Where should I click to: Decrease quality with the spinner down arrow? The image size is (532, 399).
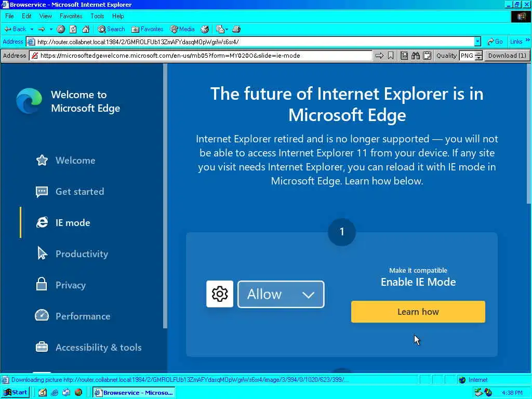click(x=478, y=58)
